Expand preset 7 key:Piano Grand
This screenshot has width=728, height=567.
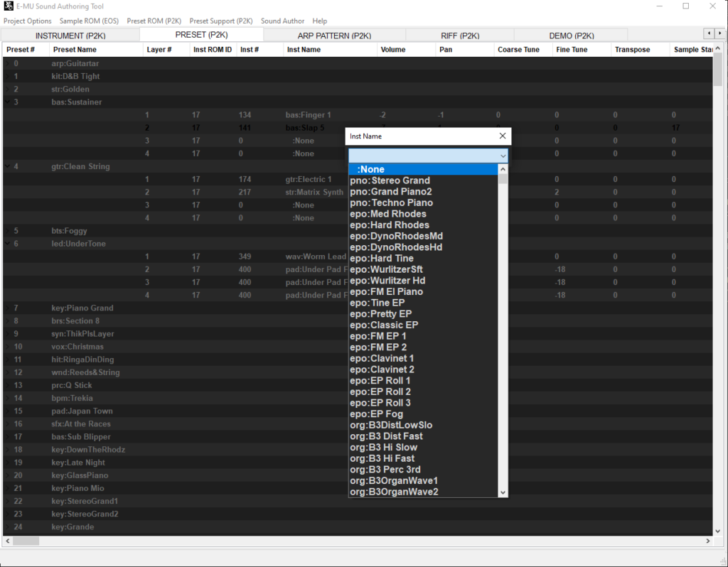7,308
